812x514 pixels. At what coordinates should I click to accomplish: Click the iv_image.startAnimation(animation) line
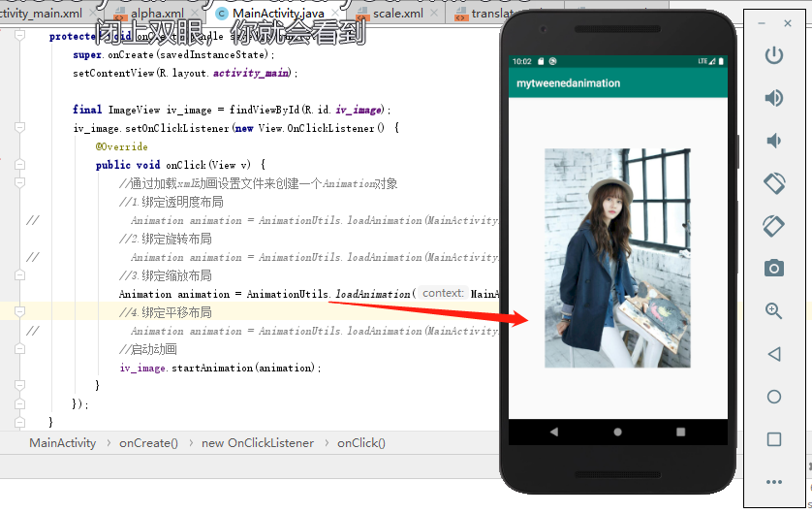(220, 368)
